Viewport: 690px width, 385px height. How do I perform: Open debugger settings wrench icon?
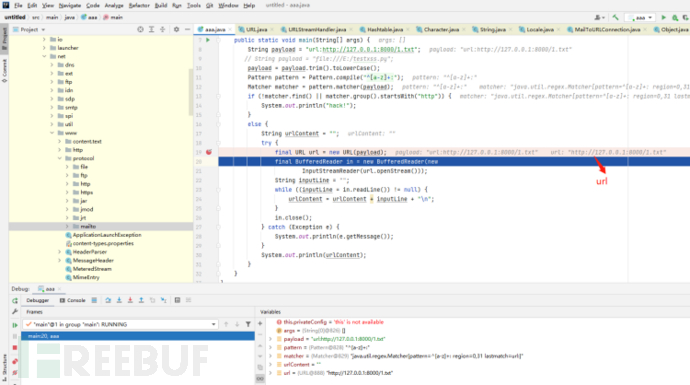[x=15, y=312]
